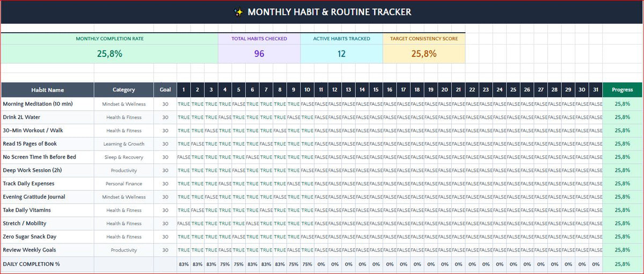Click the 25,8% progress for Review Weekly Goals
This screenshot has height=274, width=644.
pyautogui.click(x=623, y=250)
